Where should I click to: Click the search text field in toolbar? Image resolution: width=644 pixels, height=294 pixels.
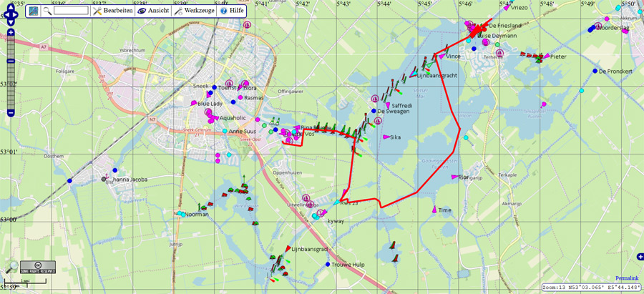[71, 11]
